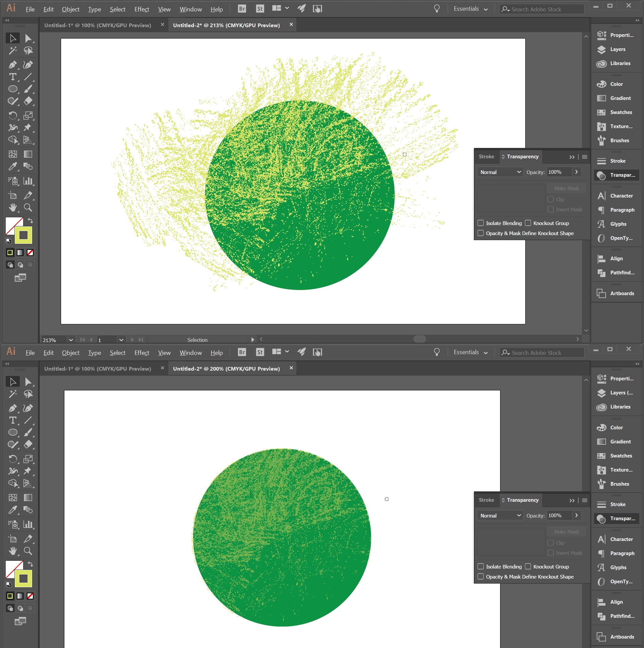Image resolution: width=644 pixels, height=648 pixels.
Task: Open the Effect menu in upper window
Action: coord(142,9)
